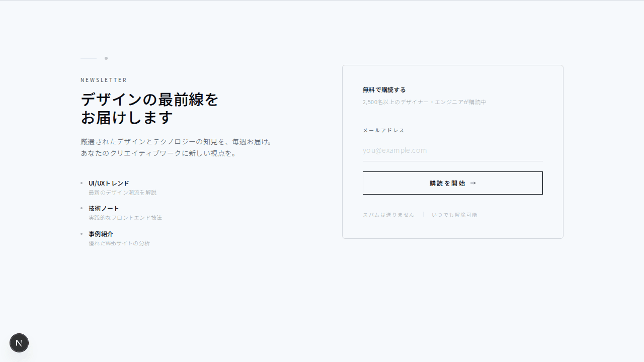Image resolution: width=644 pixels, height=362 pixels.
Task: Click the 実践的なフロントエンド技法 description
Action: (x=125, y=218)
